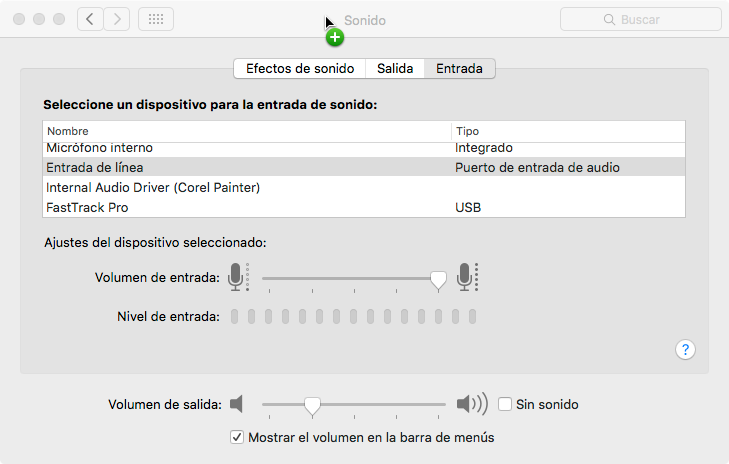Click the Volumen de salida slider thumb
The width and height of the screenshot is (729, 464).
point(312,406)
